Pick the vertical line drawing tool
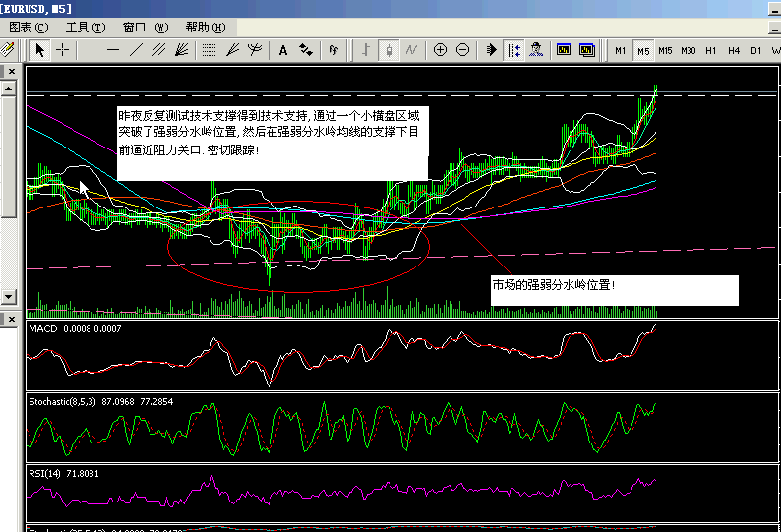 [90, 50]
